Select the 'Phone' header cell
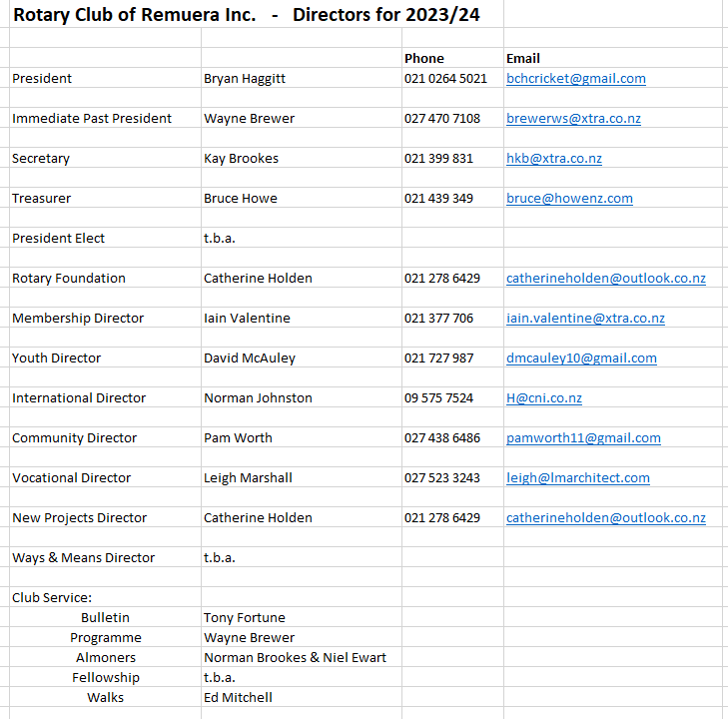728x719 pixels. 452,58
